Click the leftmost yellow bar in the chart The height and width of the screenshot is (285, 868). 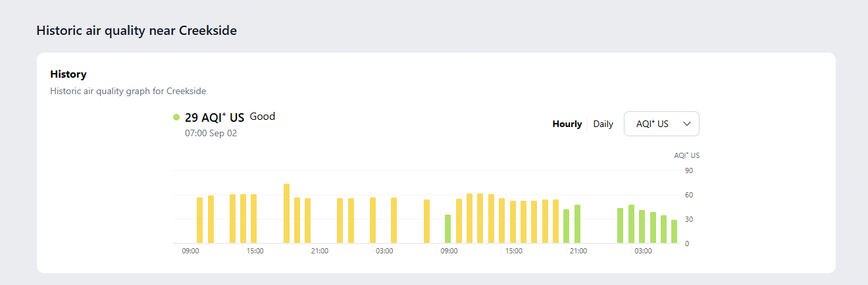(x=199, y=220)
